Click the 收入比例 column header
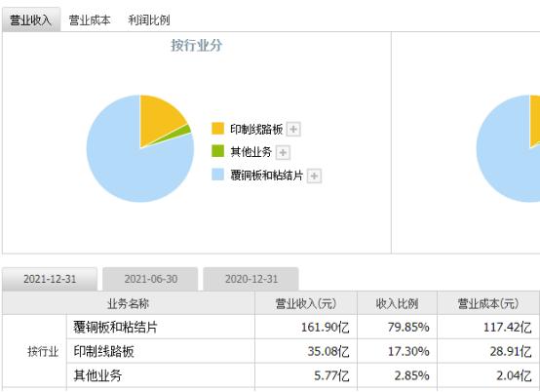540x392 pixels. [x=397, y=303]
